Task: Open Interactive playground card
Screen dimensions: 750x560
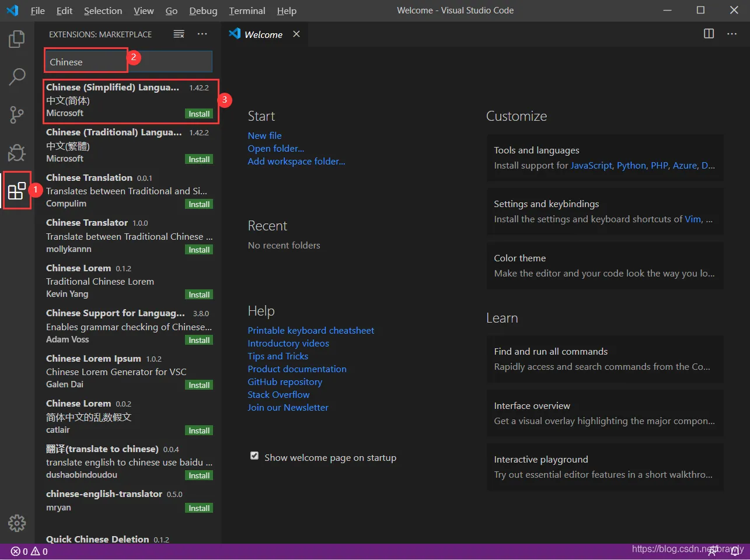Action: [605, 467]
